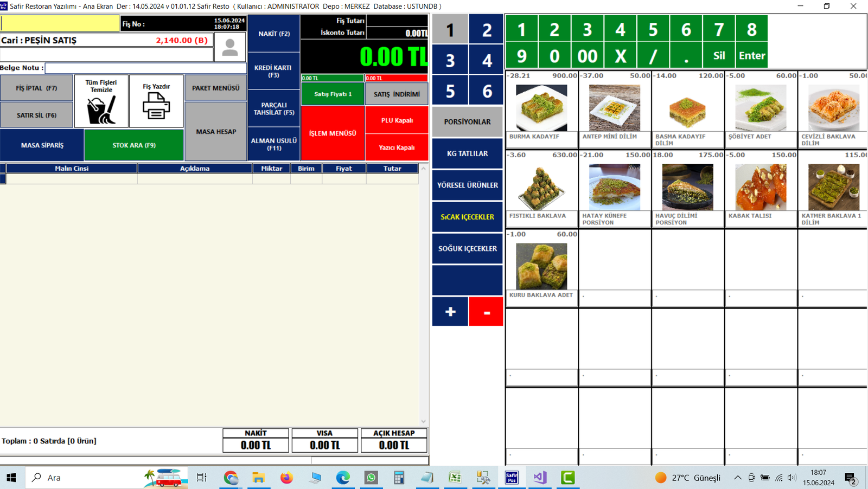
Task: Expand the İŞLEM MENÜSÜ menu
Action: (x=333, y=133)
